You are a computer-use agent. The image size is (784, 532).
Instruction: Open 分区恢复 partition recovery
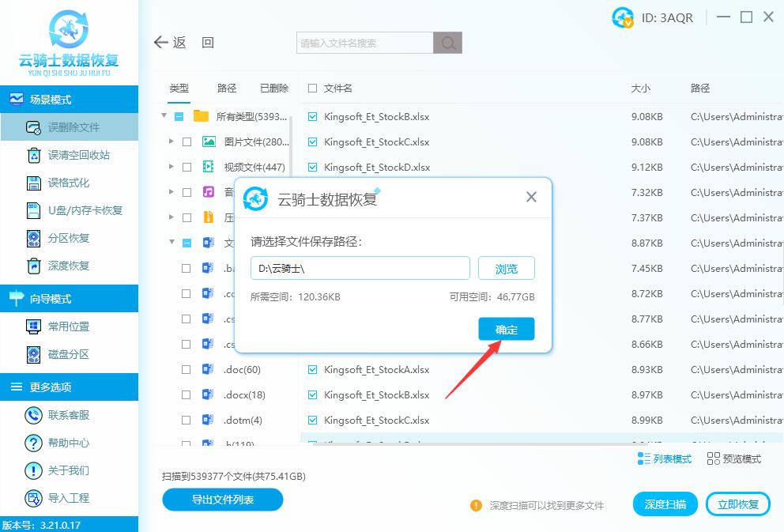(x=69, y=238)
